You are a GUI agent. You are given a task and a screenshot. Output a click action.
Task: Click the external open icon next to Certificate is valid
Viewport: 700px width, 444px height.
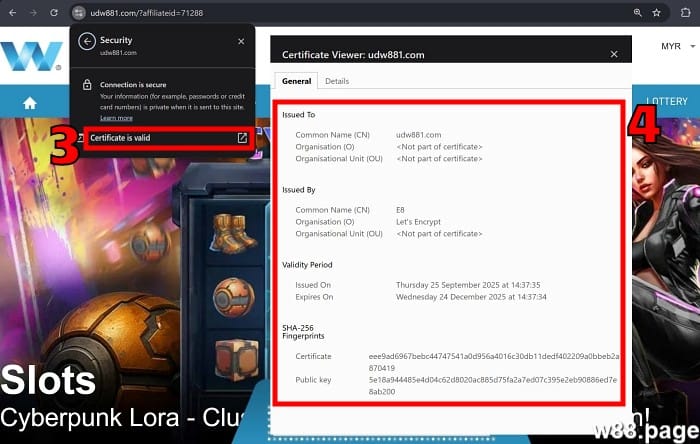[x=242, y=138]
